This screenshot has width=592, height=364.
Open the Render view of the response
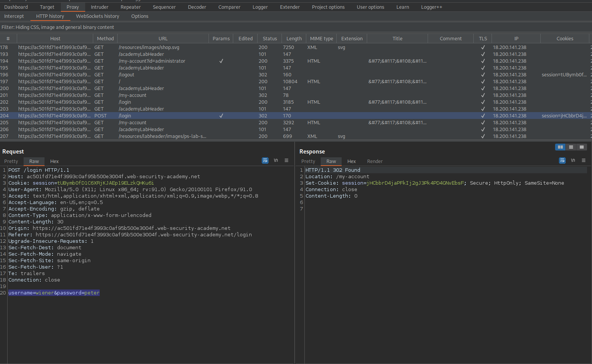375,161
